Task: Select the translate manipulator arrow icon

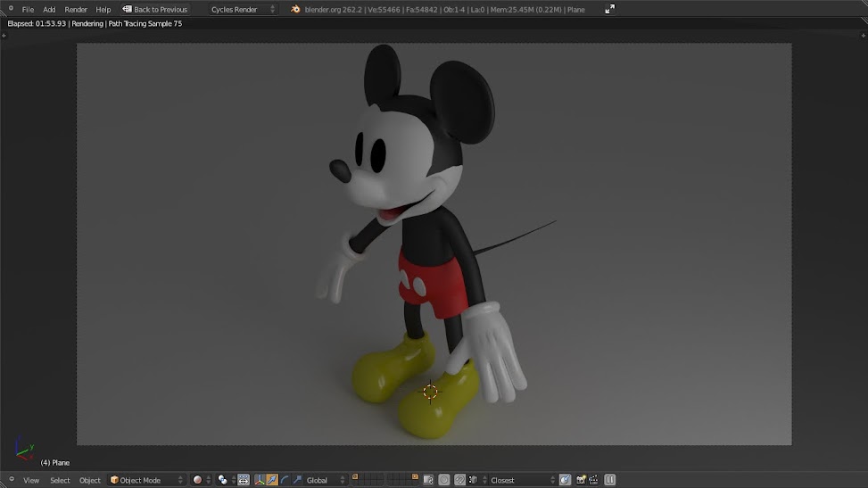Action: click(272, 480)
